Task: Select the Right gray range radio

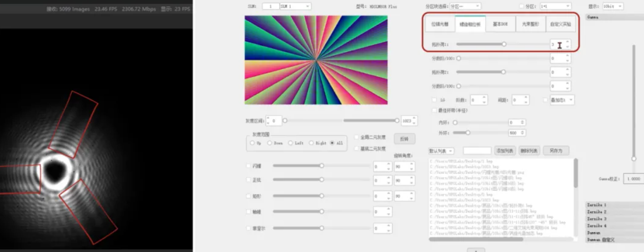Action: click(311, 143)
